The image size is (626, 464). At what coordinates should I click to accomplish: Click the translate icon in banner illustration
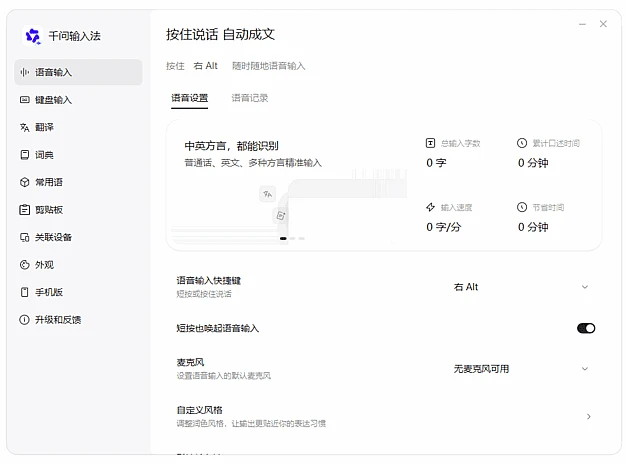267,194
